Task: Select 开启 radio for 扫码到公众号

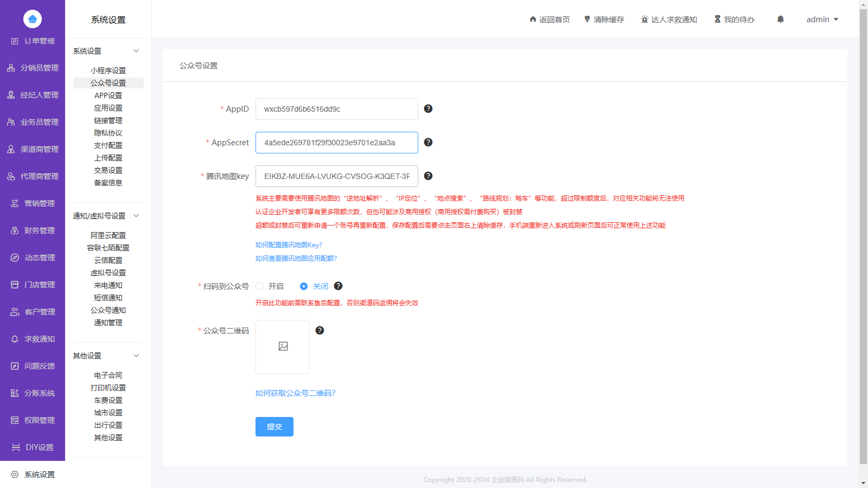Action: tap(260, 286)
